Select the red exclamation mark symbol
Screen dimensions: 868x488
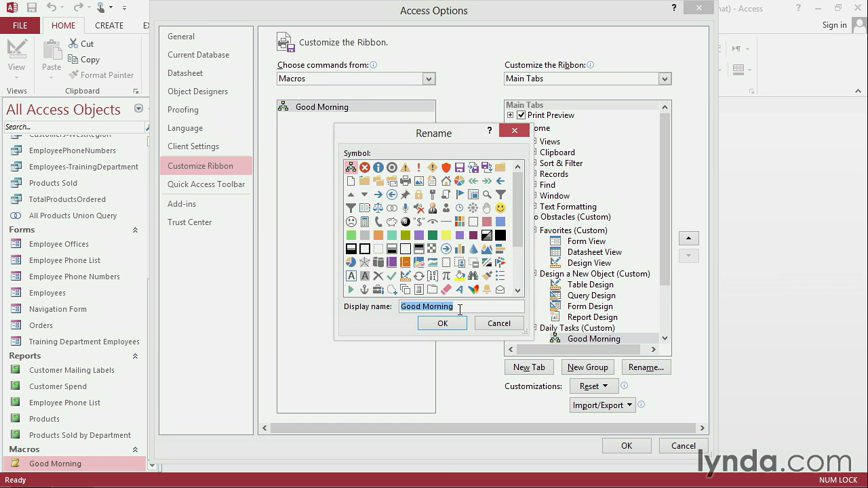[419, 167]
